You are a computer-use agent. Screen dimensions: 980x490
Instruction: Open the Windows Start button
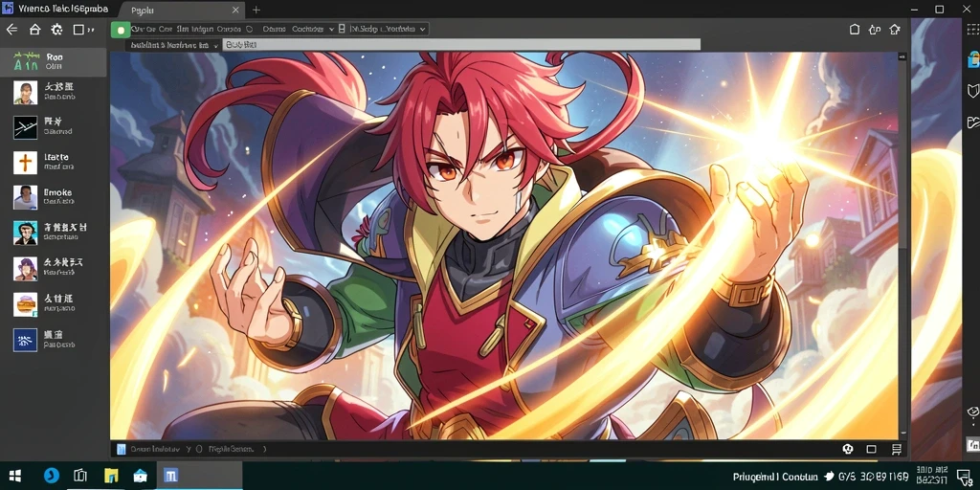click(15, 476)
